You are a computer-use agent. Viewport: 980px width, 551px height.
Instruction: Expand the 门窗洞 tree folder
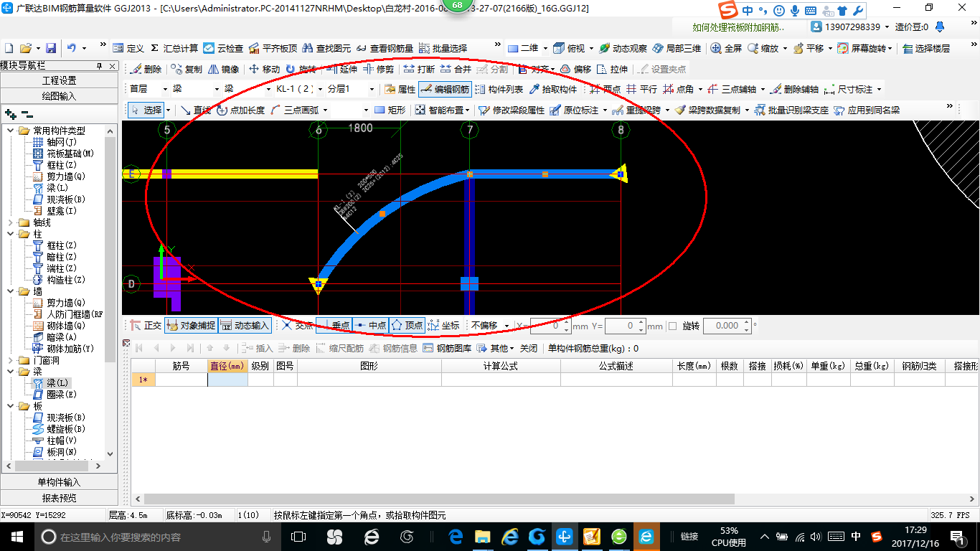click(10, 360)
